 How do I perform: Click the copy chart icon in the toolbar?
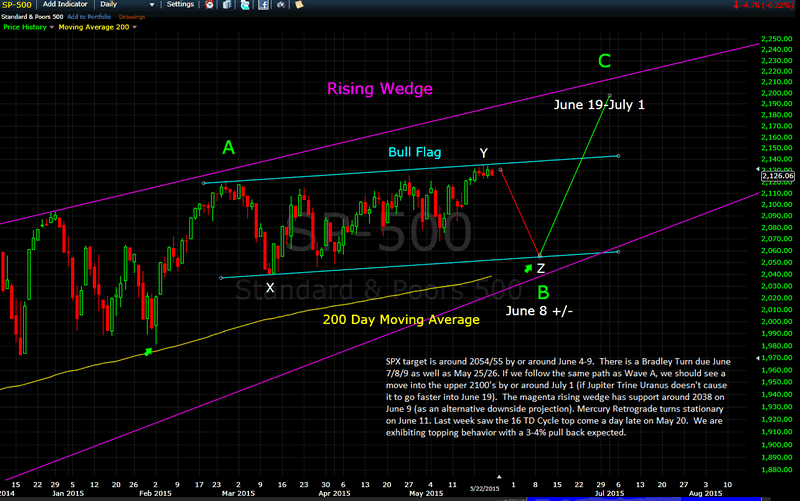pyautogui.click(x=227, y=5)
